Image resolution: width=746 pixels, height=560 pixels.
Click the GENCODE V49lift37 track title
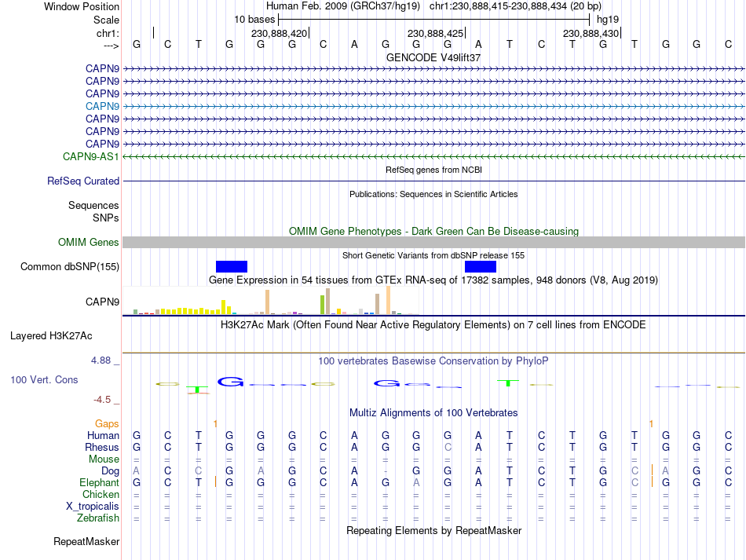(433, 57)
